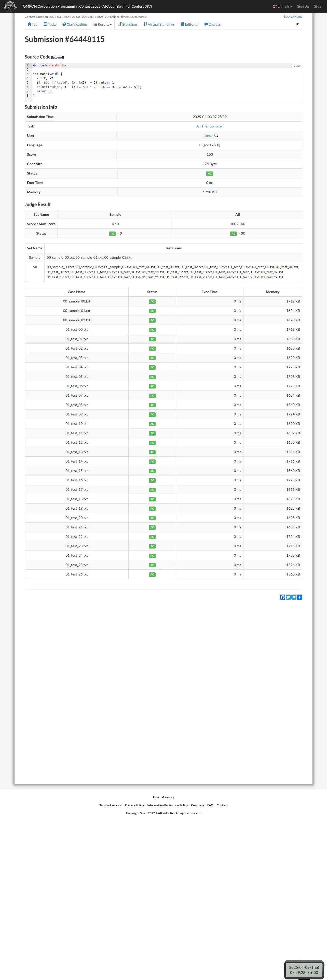This screenshot has height=980, width=327.
Task: Open the Editorial tab
Action: coord(189,24)
